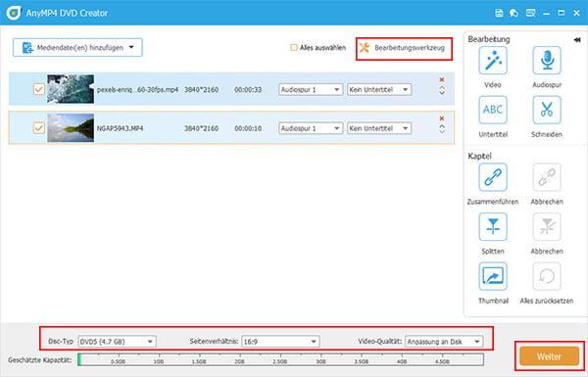Open the Untertitel ABC tool
This screenshot has width=588, height=377.
click(493, 110)
